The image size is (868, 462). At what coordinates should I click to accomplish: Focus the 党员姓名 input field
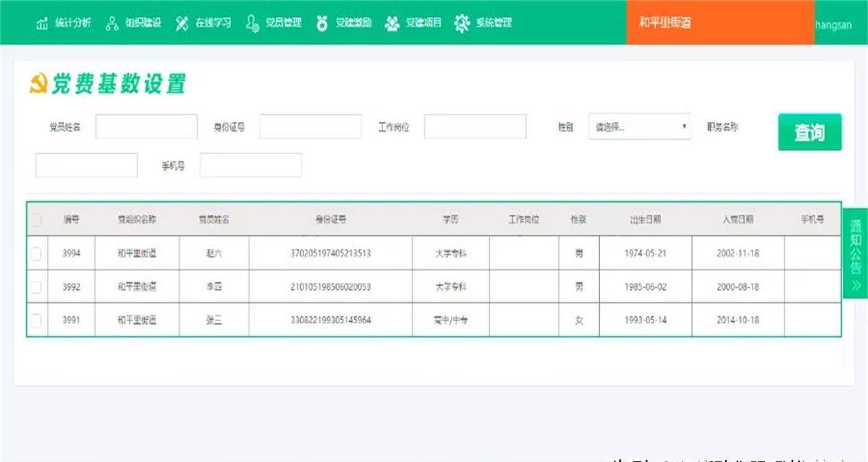146,127
